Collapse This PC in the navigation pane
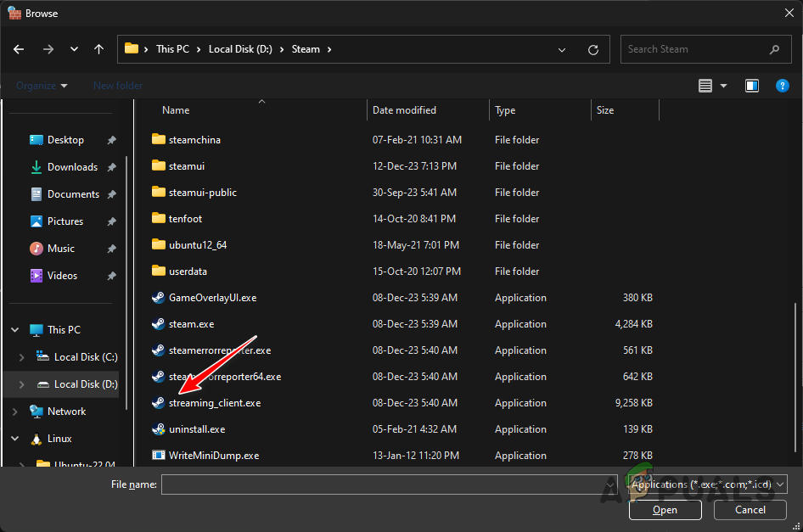Image resolution: width=803 pixels, height=532 pixels. (14, 329)
